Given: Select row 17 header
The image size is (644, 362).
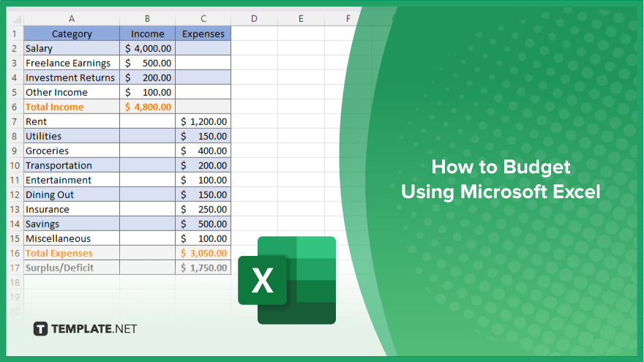Looking at the screenshot, I should pos(15,268).
